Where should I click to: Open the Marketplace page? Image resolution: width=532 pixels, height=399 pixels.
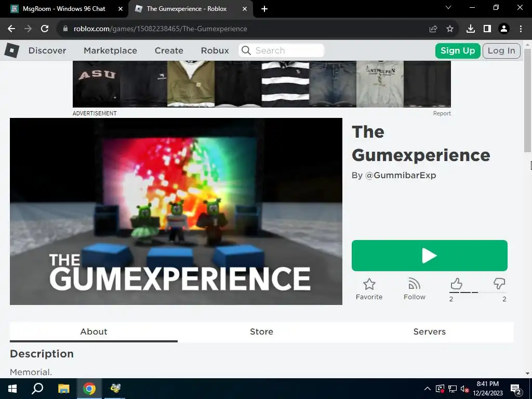click(x=110, y=50)
